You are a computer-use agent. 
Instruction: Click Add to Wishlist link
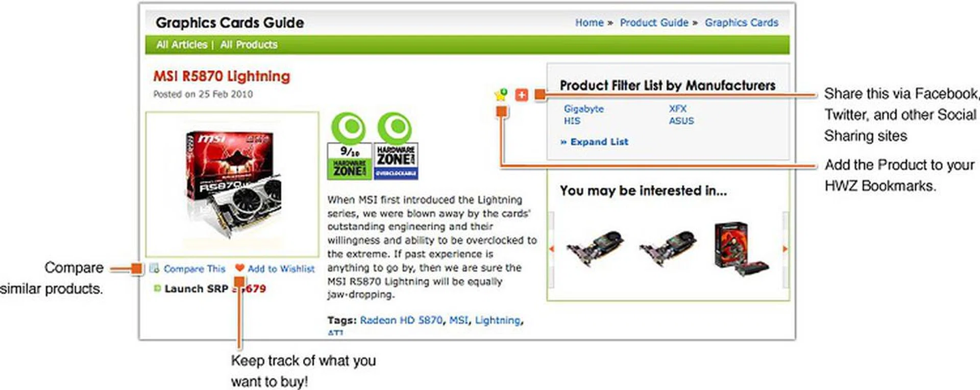point(281,269)
